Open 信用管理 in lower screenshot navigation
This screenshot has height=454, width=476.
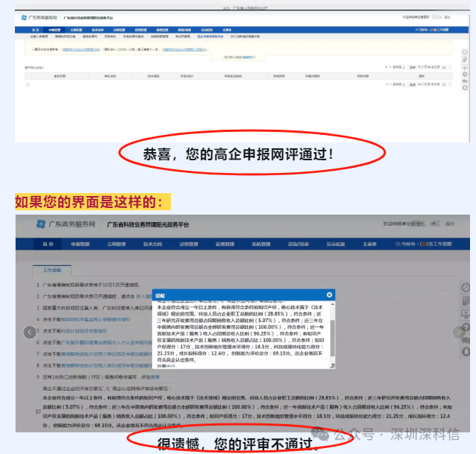click(225, 244)
